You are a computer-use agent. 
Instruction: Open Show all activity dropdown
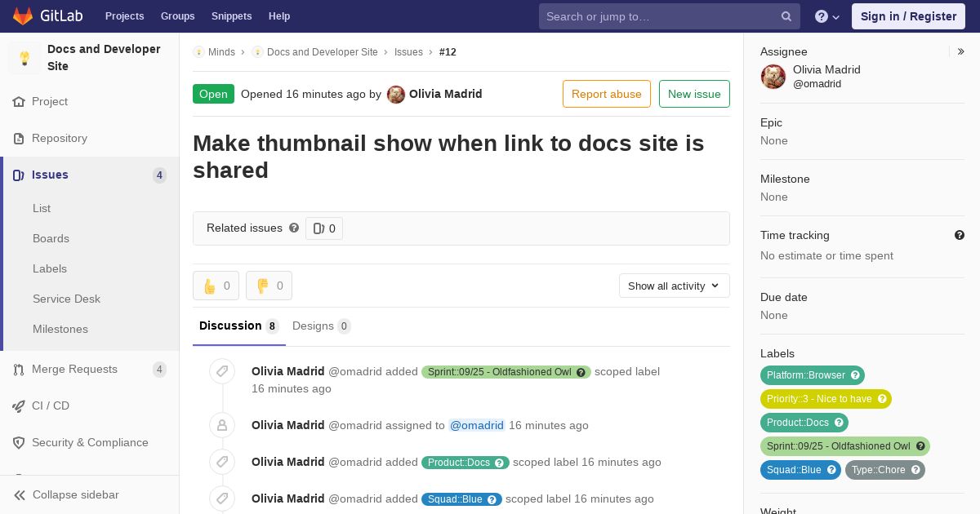(674, 286)
